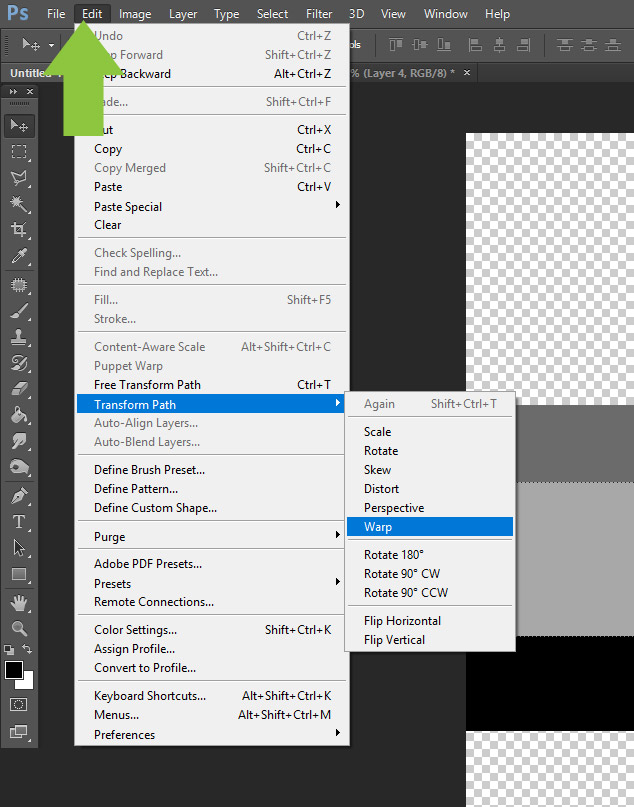The width and height of the screenshot is (634, 807).
Task: Choose the Crop tool
Action: pyautogui.click(x=19, y=230)
